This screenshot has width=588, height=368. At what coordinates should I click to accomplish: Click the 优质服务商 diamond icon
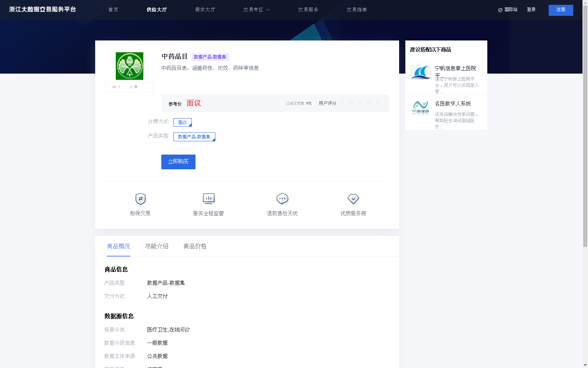353,199
